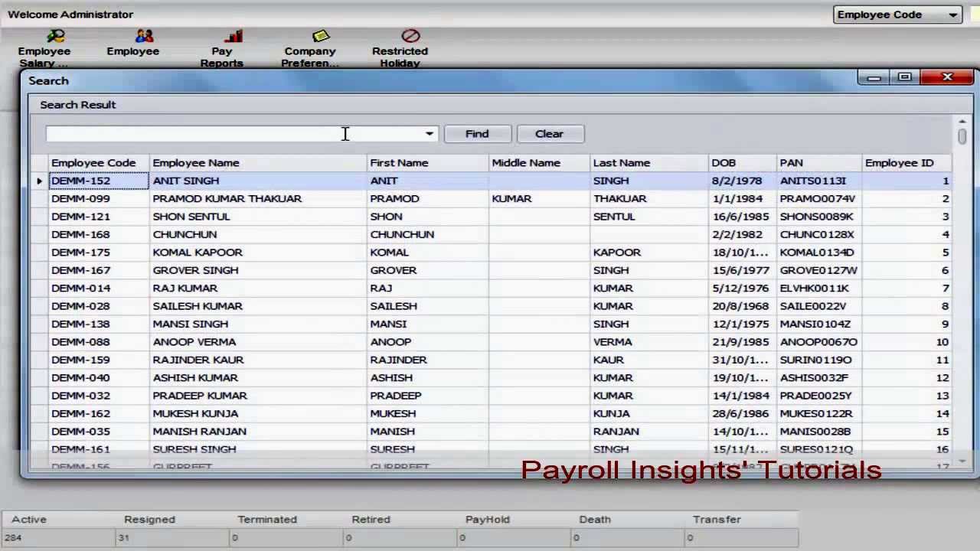Sort by First Name column header

coord(428,163)
